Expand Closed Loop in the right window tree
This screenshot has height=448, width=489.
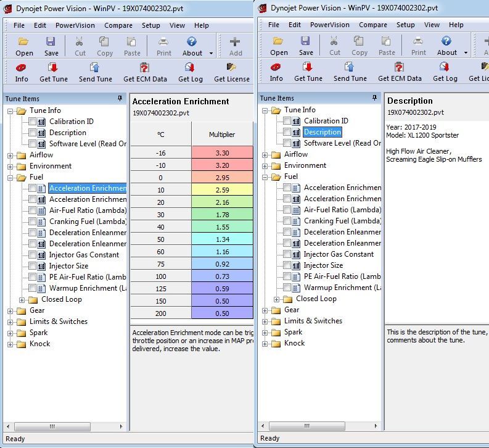[277, 299]
